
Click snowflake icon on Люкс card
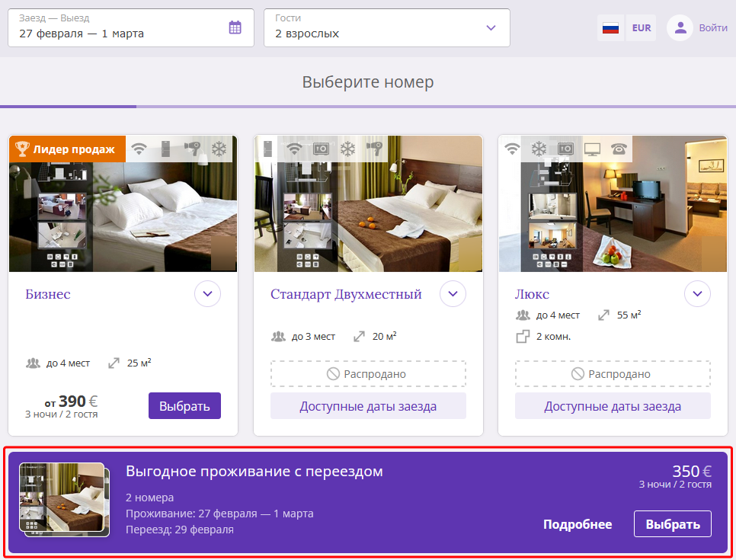coord(539,149)
